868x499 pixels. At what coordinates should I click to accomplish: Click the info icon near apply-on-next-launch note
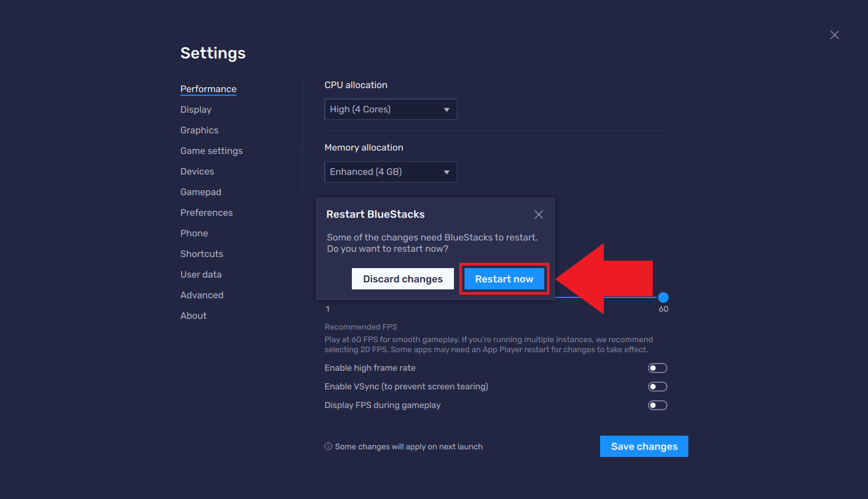(328, 446)
